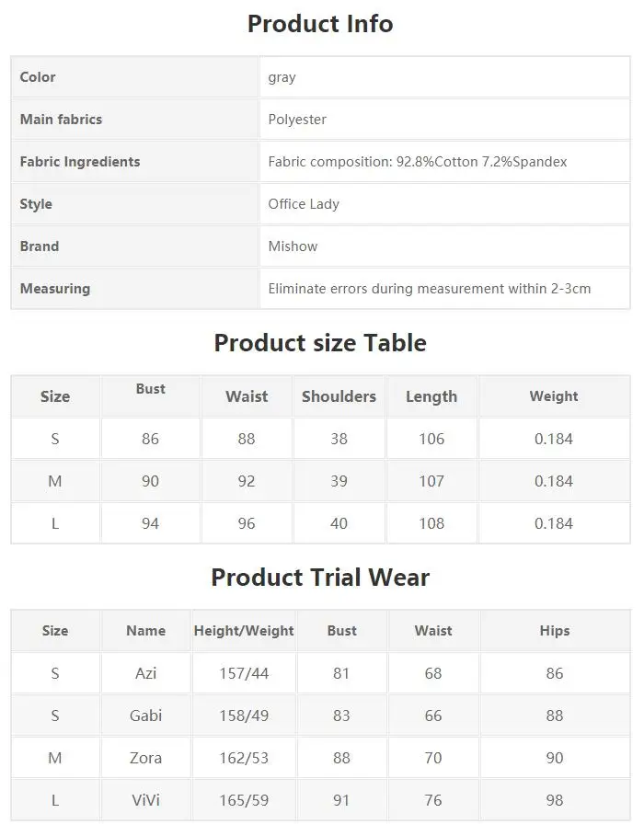
Task: Click the "Product Info" heading
Action: 320,24
